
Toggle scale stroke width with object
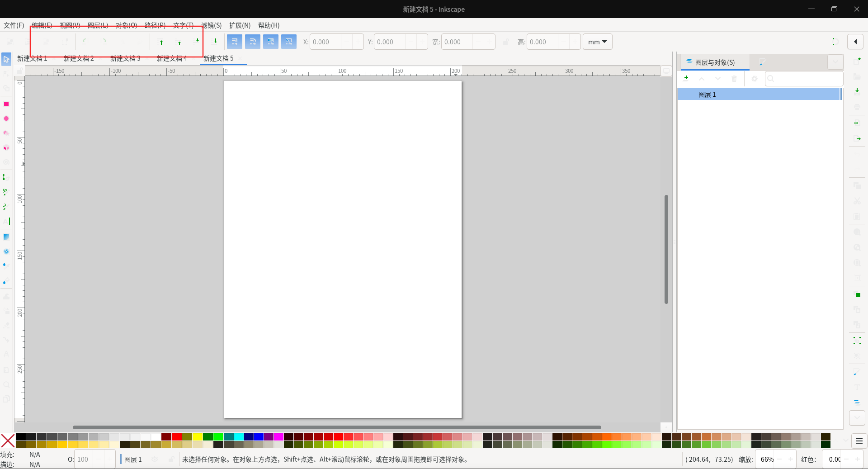coord(235,42)
